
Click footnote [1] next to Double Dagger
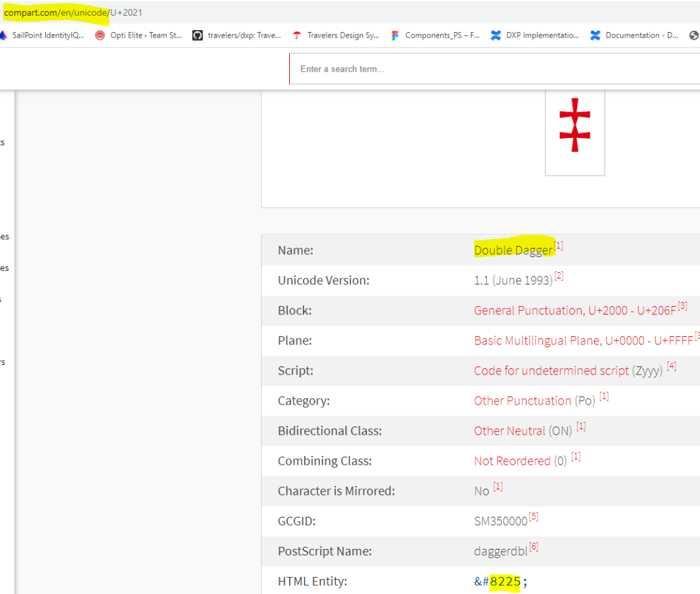[558, 245]
